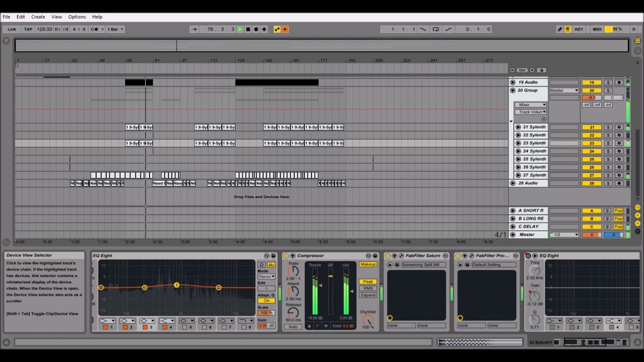Toggle the Draw Mode pencil
Image resolution: width=644 pixels, height=362 pixels.
point(559,29)
